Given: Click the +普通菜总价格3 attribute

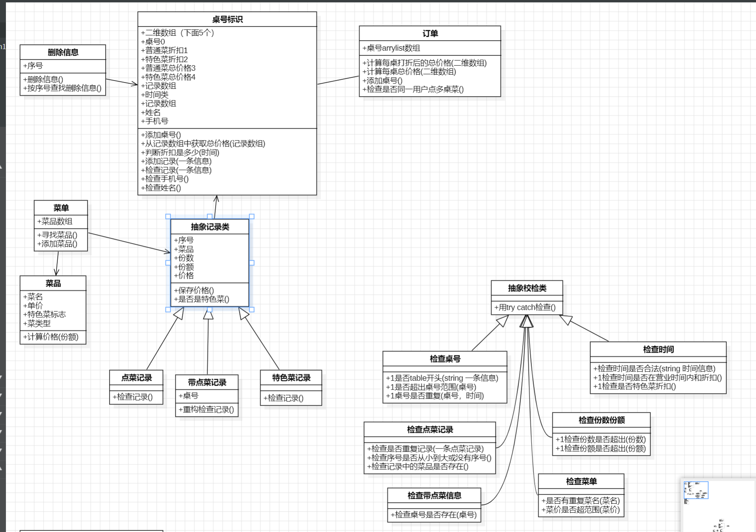Looking at the screenshot, I should click(168, 68).
